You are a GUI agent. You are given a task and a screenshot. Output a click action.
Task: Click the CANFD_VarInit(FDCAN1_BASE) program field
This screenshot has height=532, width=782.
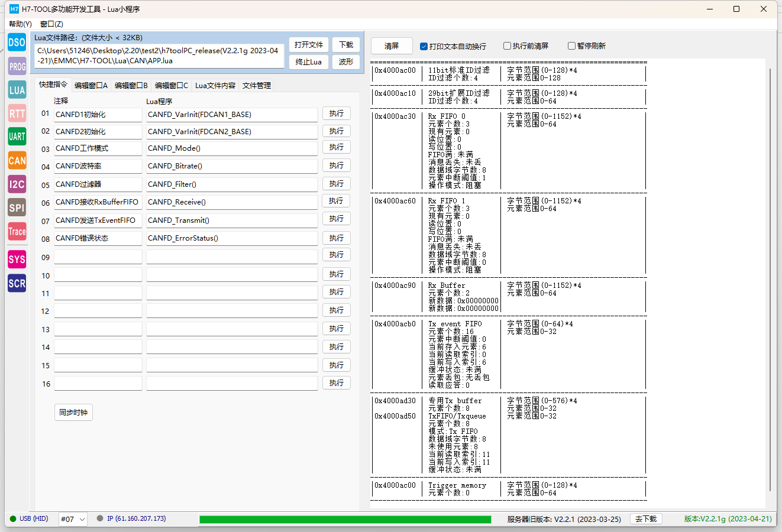coord(232,115)
